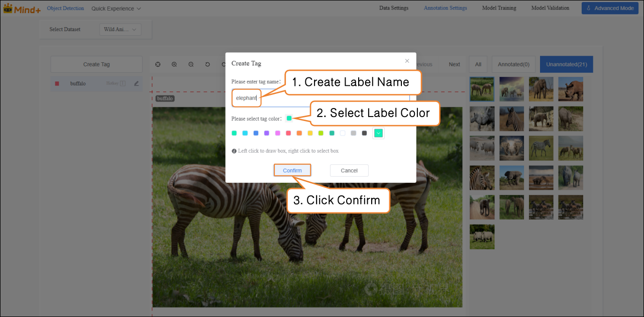
Task: Cancel the tag creation
Action: point(349,171)
